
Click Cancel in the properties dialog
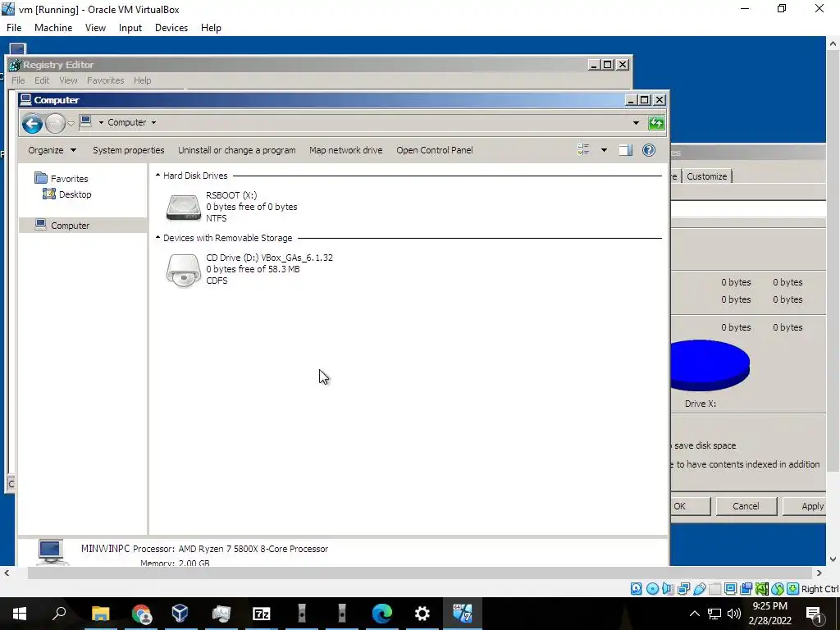[746, 506]
